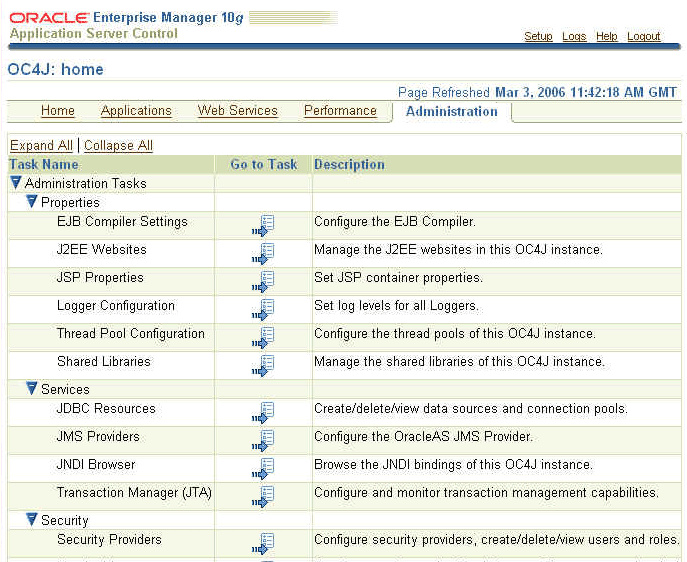This screenshot has width=687, height=562.
Task: Select the J2EE Websites row label
Action: [x=102, y=250]
